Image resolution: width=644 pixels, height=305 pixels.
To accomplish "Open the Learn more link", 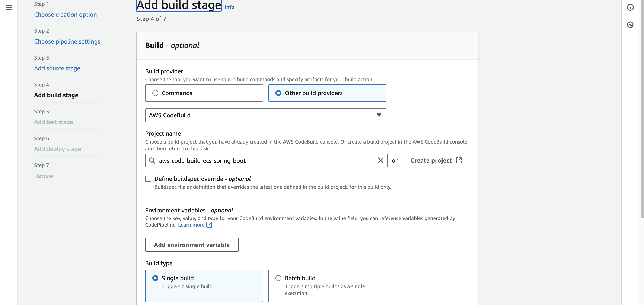I will point(191,225).
